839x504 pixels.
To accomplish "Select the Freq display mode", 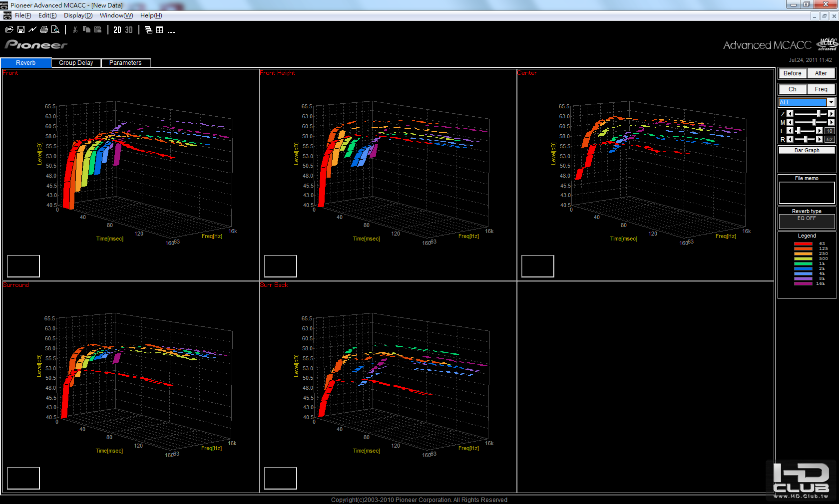I will pyautogui.click(x=821, y=89).
